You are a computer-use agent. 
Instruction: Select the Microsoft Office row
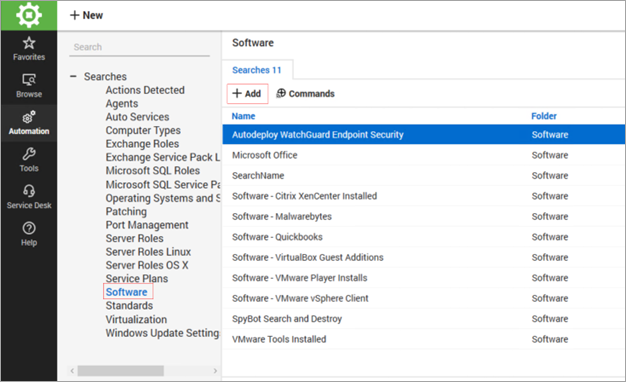424,155
